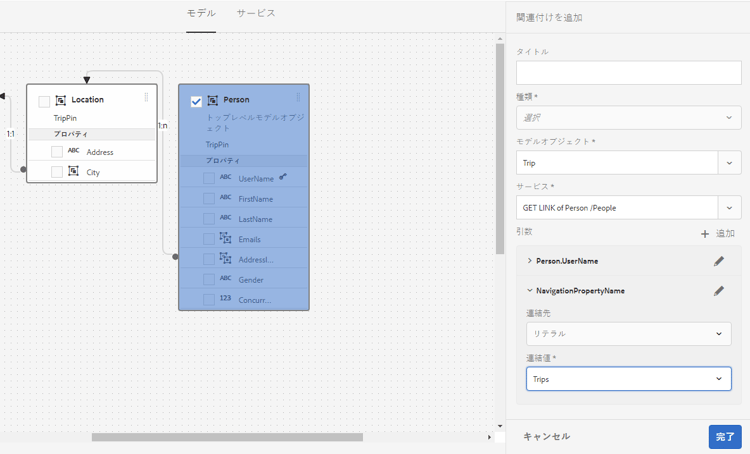750x454 pixels.
Task: Click the ABC type icon beside Gender
Action: [225, 278]
